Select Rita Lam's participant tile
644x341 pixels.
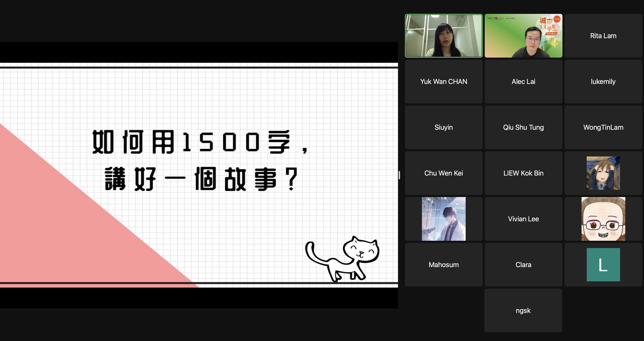(x=603, y=36)
